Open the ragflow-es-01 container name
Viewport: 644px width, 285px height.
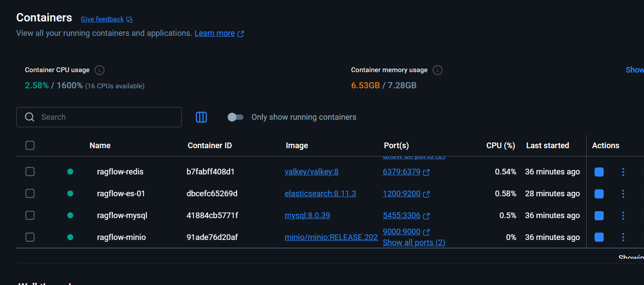click(x=121, y=194)
